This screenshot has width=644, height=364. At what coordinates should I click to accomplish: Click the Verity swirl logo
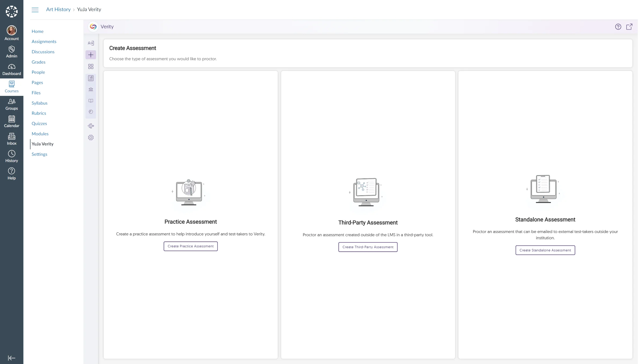coord(93,27)
